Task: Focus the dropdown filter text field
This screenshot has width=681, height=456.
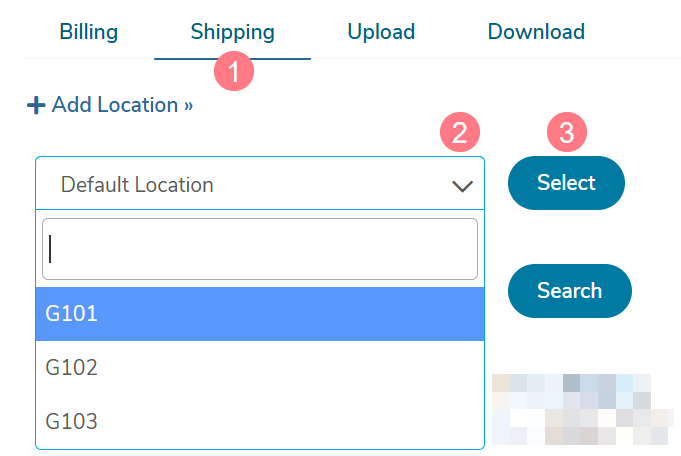Action: (260, 249)
